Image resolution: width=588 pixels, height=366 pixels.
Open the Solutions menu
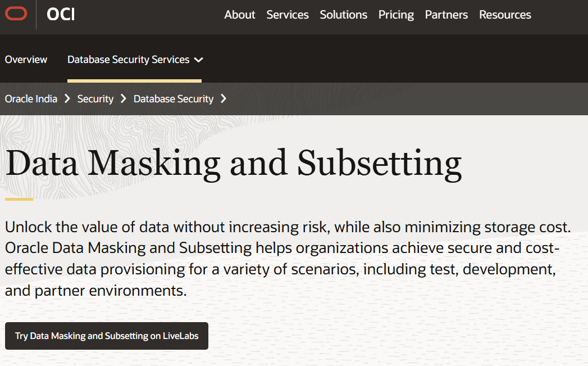(x=343, y=15)
